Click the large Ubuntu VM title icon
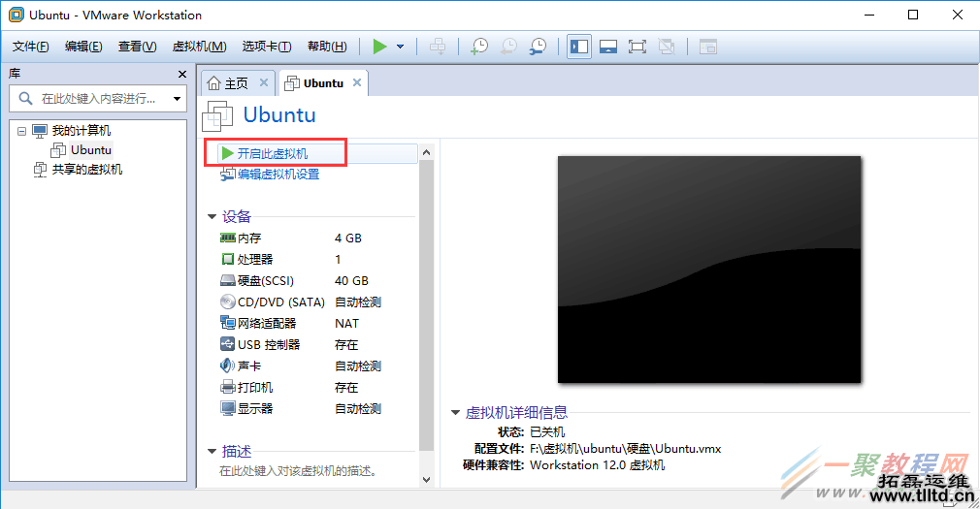This screenshot has height=509, width=980. pyautogui.click(x=217, y=115)
